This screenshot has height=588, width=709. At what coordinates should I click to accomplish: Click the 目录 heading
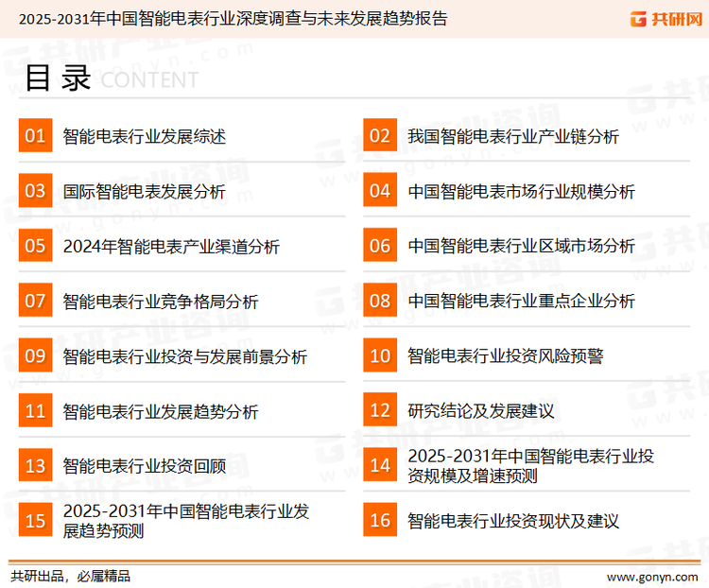click(x=58, y=78)
